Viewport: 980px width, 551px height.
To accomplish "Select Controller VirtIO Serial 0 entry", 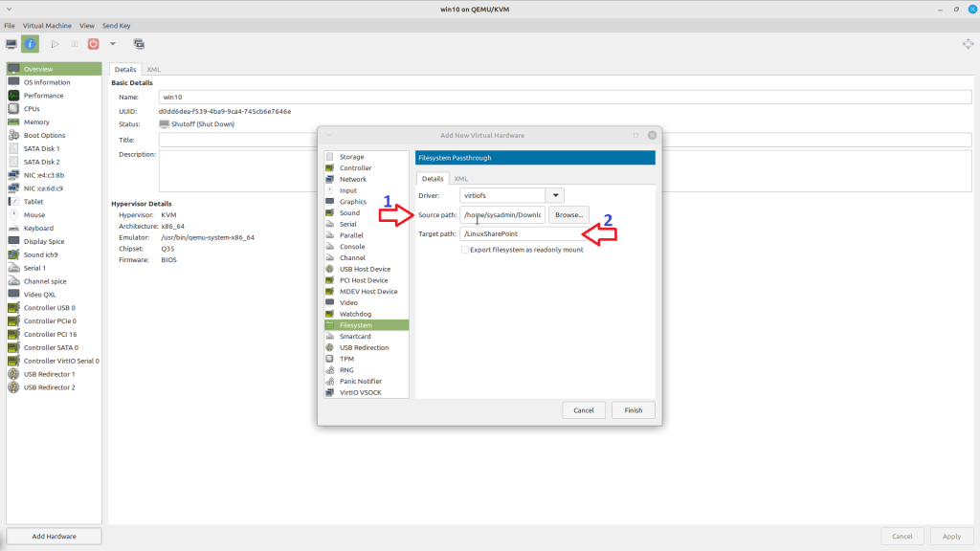I will [x=54, y=361].
